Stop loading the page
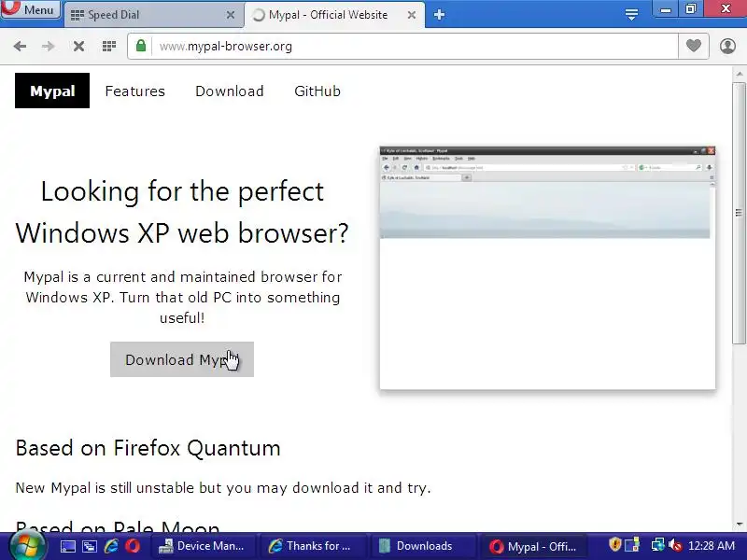This screenshot has height=560, width=747. point(79,46)
